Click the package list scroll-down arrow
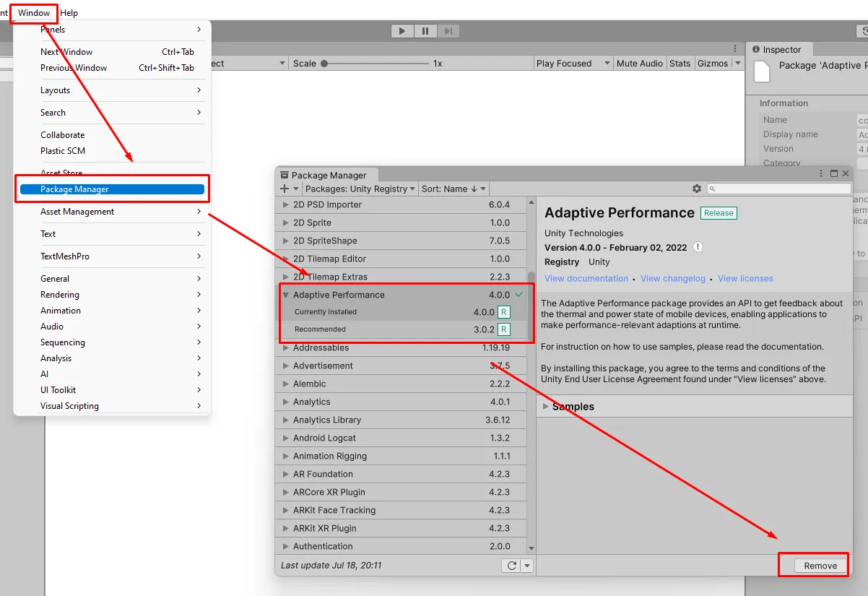 tap(531, 549)
